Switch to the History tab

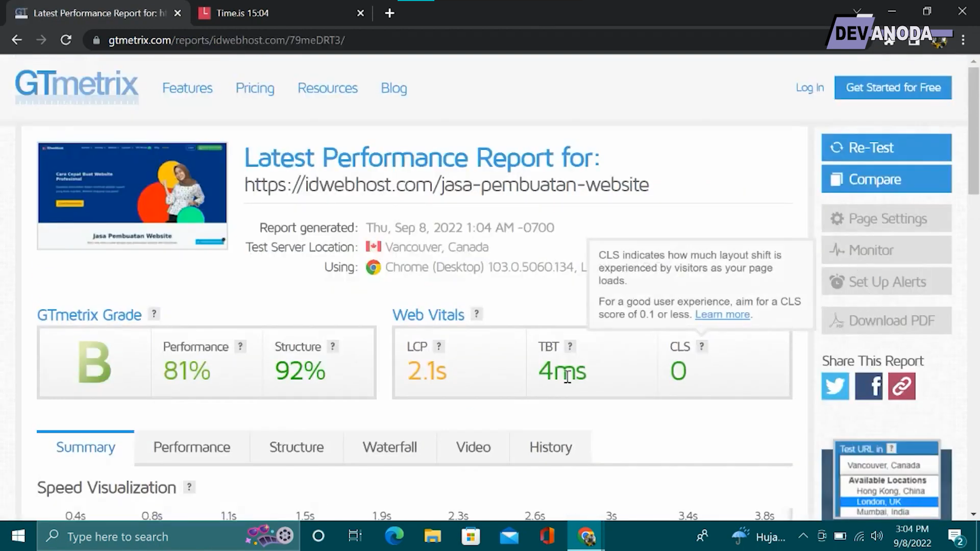tap(550, 447)
